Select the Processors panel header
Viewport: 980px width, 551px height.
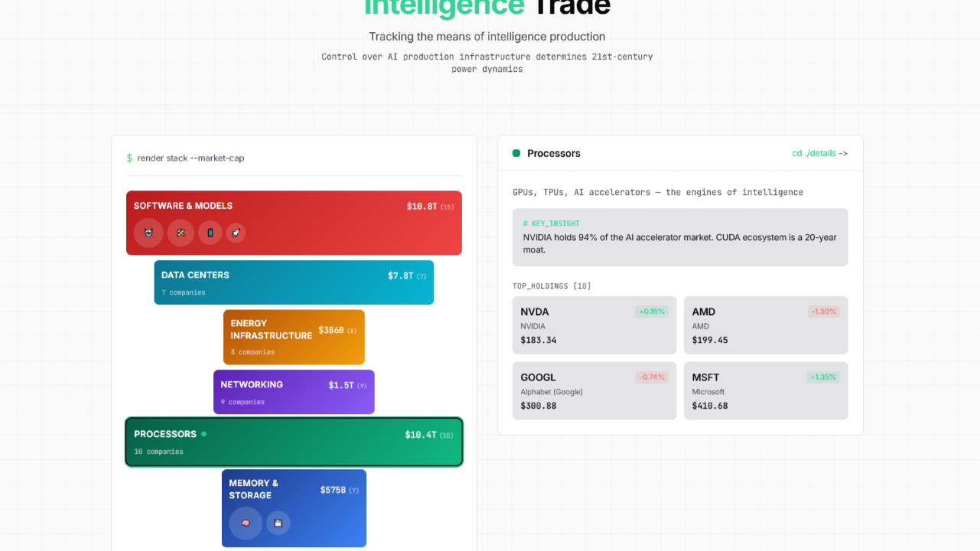coord(553,153)
